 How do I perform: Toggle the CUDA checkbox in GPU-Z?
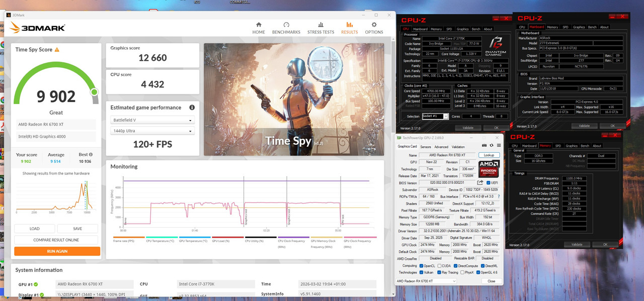440,266
